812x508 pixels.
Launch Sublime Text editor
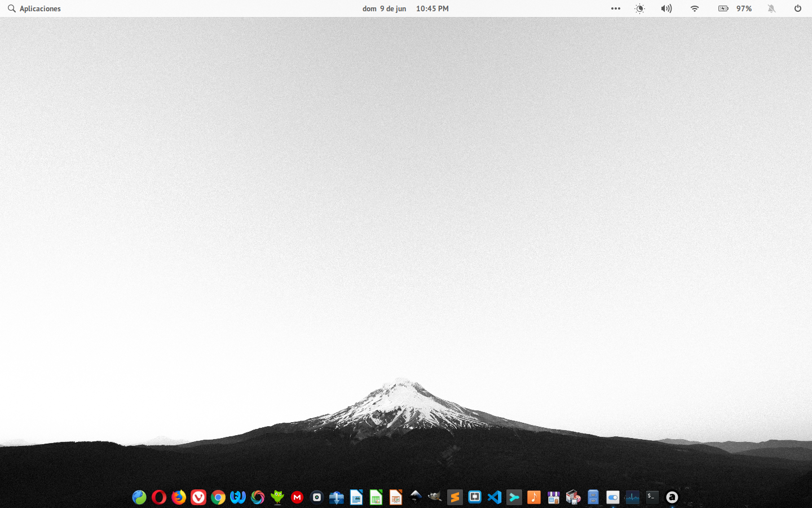(454, 497)
